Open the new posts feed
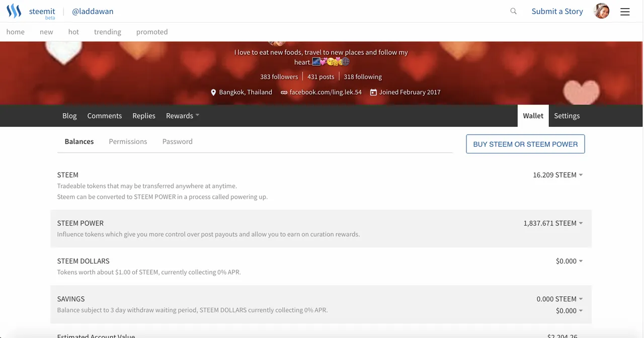 tap(46, 32)
